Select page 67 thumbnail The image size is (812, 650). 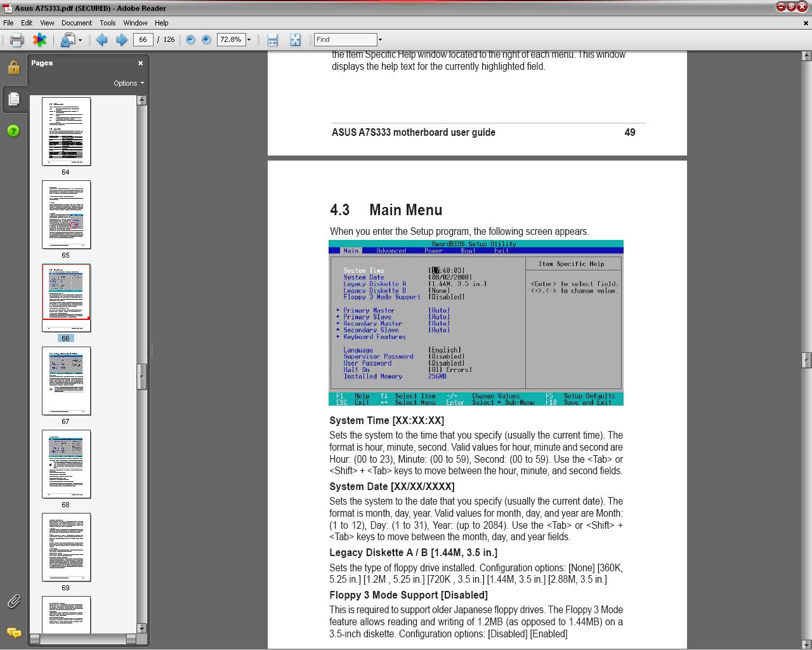coord(66,381)
